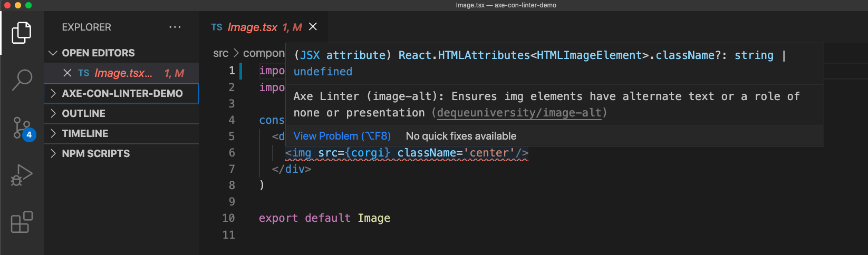Close the Image.tsx editor tab
This screenshot has width=868, height=255.
tap(313, 27)
